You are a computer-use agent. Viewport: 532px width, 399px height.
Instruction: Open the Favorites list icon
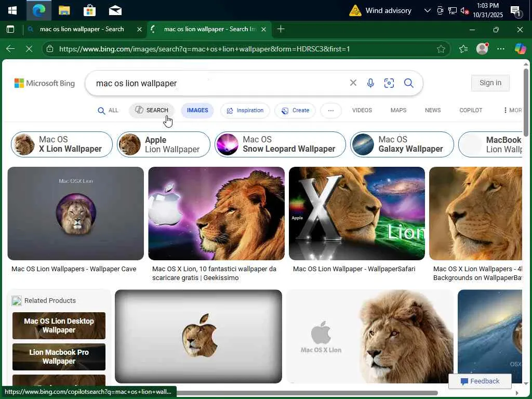pos(463,49)
